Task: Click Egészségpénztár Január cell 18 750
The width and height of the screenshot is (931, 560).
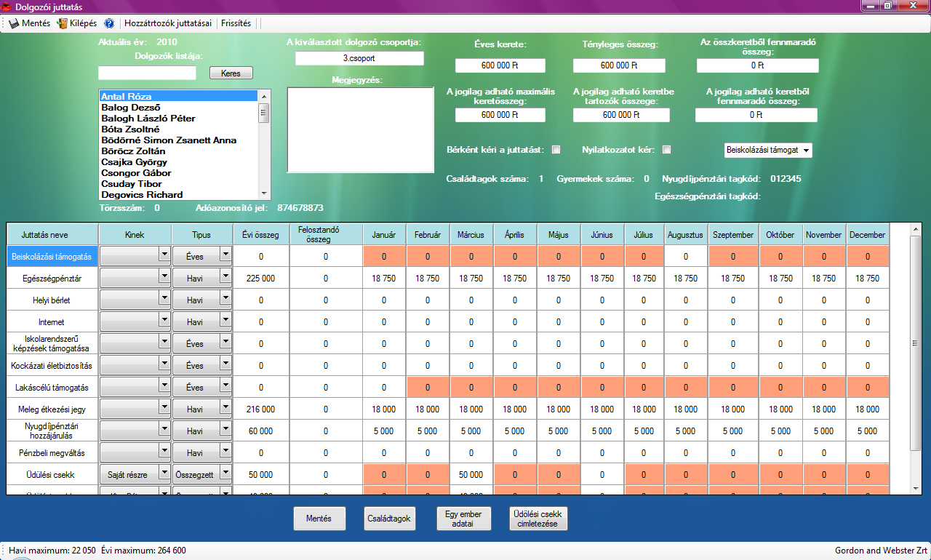Action: (x=384, y=278)
